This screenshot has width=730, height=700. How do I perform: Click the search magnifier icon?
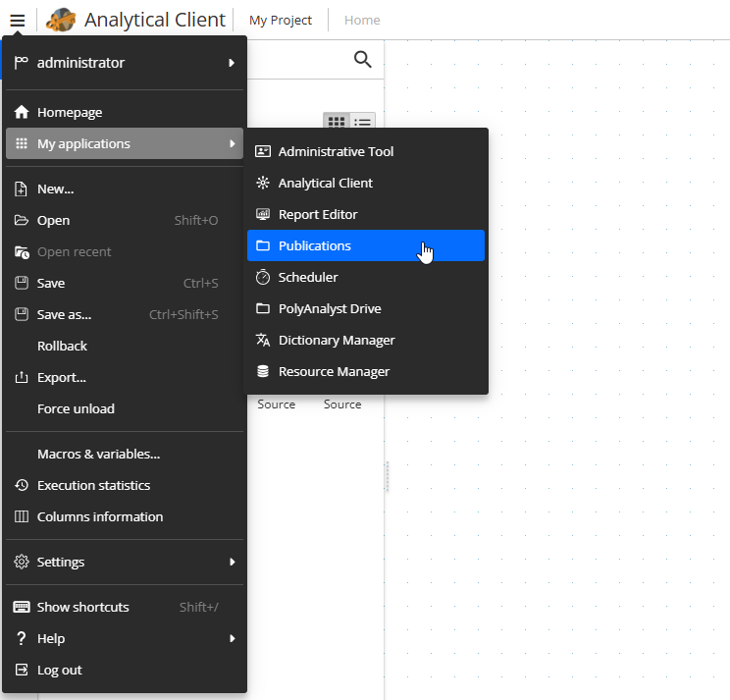click(362, 60)
